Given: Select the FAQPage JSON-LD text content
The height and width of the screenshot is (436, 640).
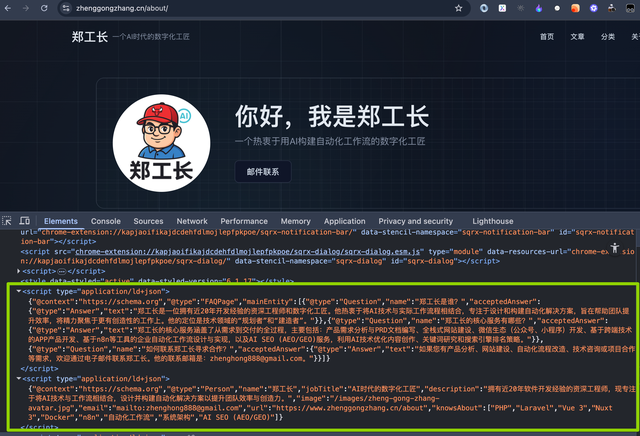Looking at the screenshot, I should pyautogui.click(x=329, y=330).
